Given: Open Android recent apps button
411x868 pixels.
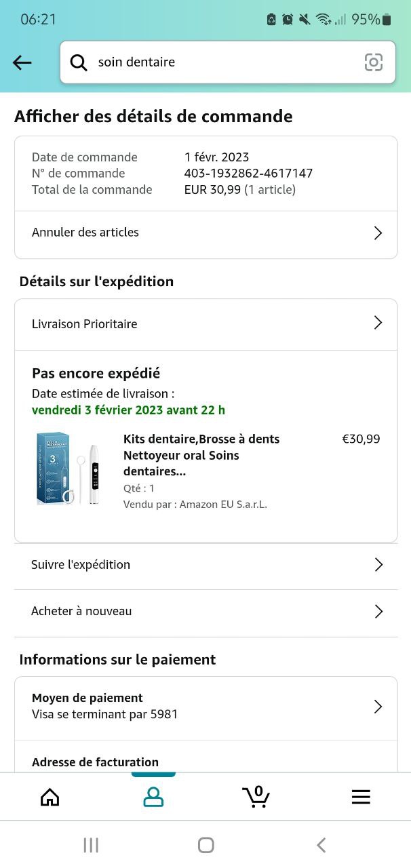Looking at the screenshot, I should point(91,845).
